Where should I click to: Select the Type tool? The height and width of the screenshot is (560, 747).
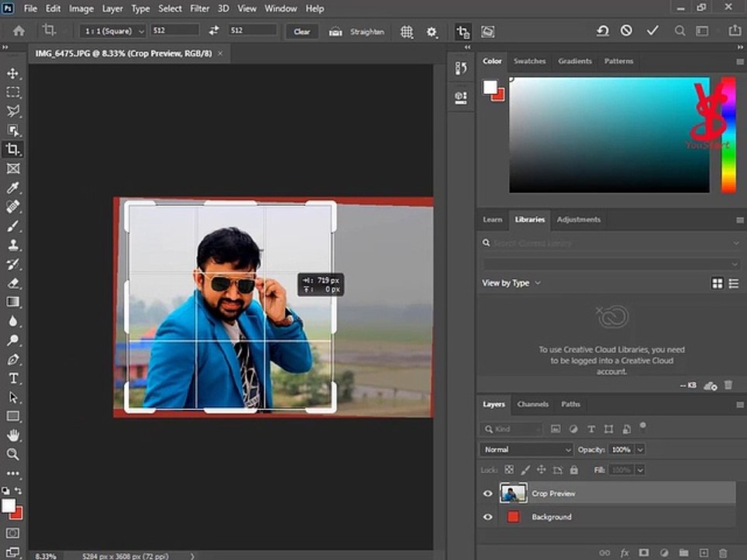13,378
